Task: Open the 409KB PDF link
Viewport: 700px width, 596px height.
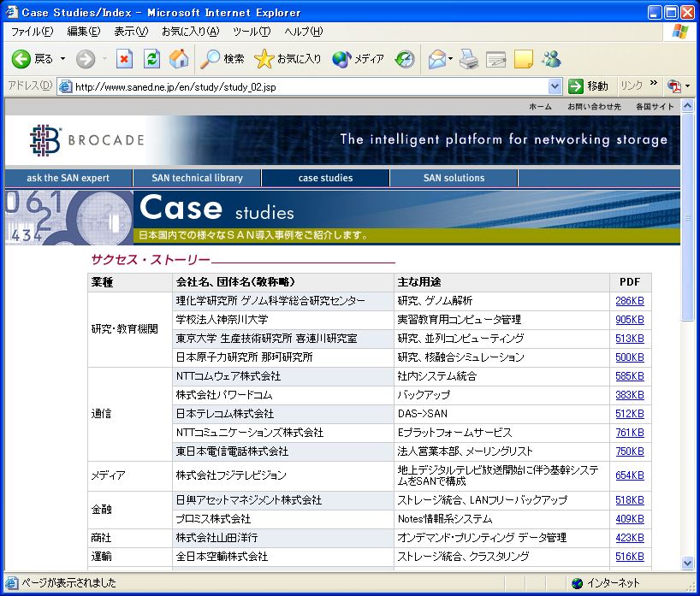Action: pyautogui.click(x=630, y=519)
